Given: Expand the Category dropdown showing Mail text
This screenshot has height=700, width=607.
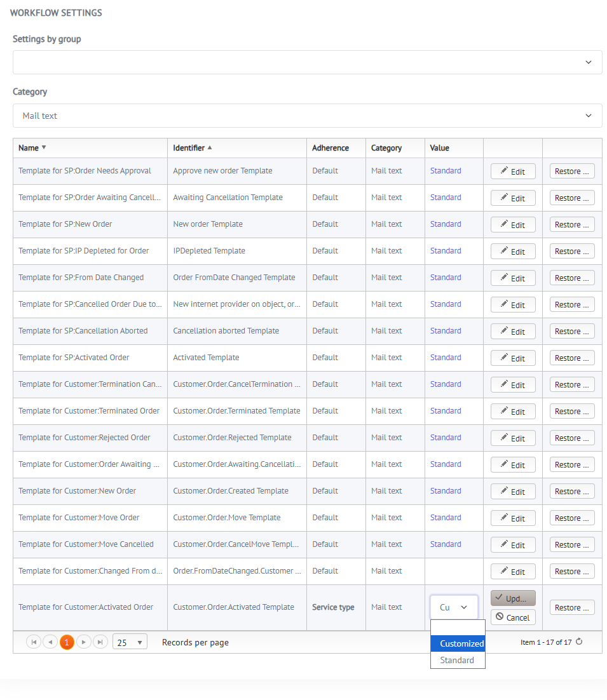Looking at the screenshot, I should (x=307, y=116).
